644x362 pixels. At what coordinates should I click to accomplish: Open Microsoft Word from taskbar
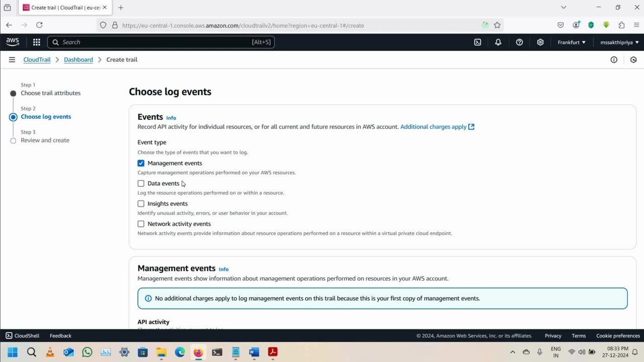(254, 352)
